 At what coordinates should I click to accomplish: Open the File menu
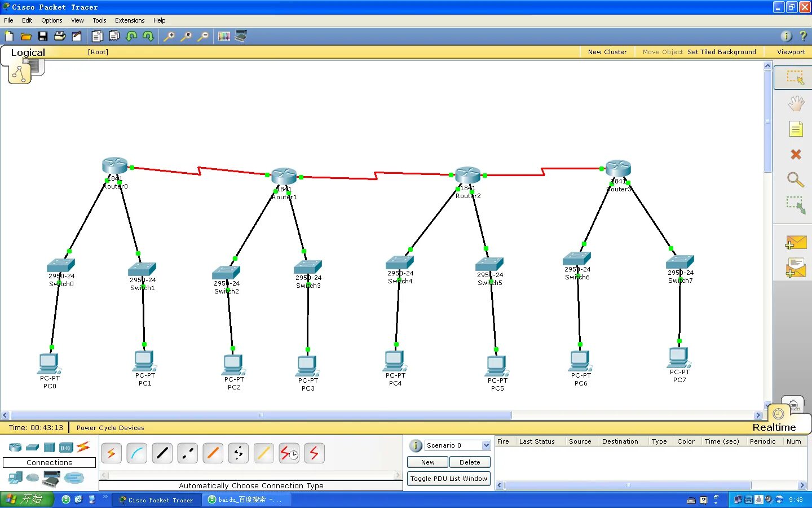[8, 20]
